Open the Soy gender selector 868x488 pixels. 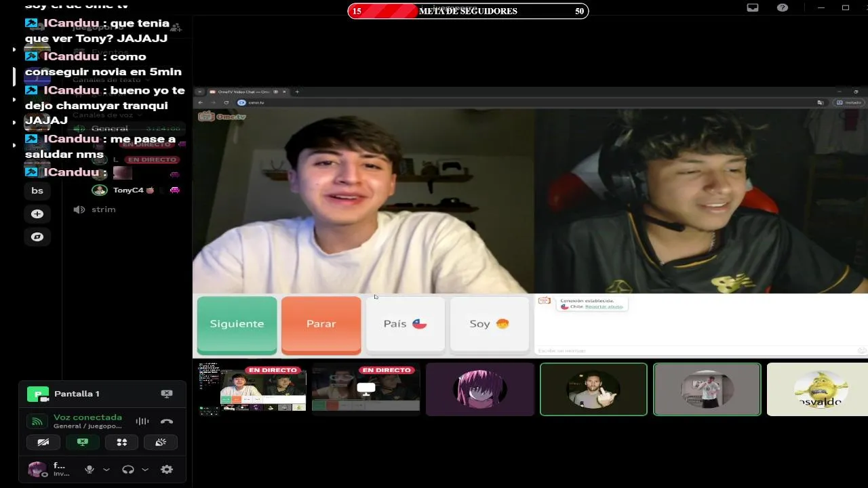tap(490, 325)
